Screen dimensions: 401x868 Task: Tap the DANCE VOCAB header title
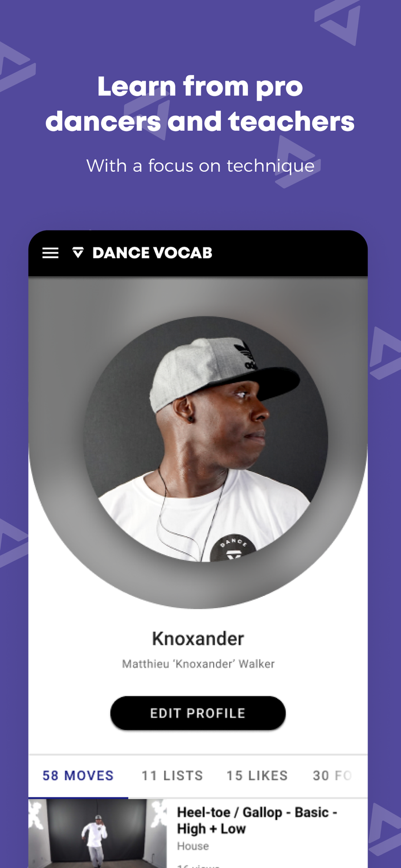click(152, 253)
